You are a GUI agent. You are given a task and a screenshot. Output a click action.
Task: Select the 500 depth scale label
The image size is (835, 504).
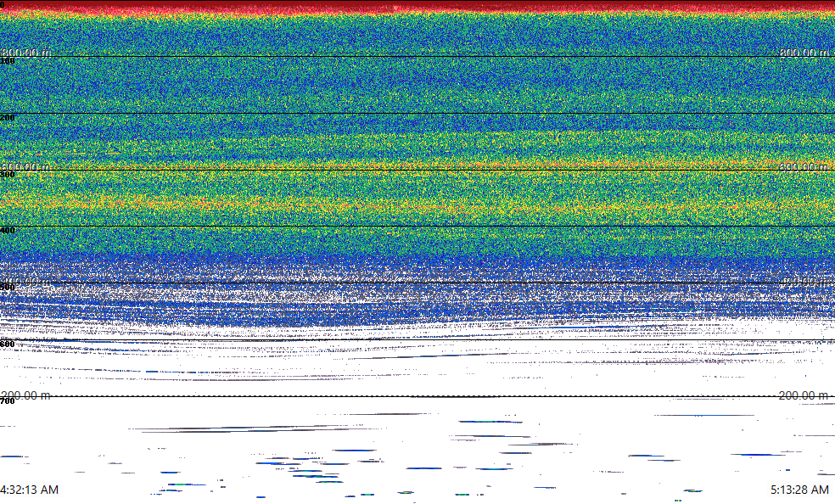click(x=8, y=288)
